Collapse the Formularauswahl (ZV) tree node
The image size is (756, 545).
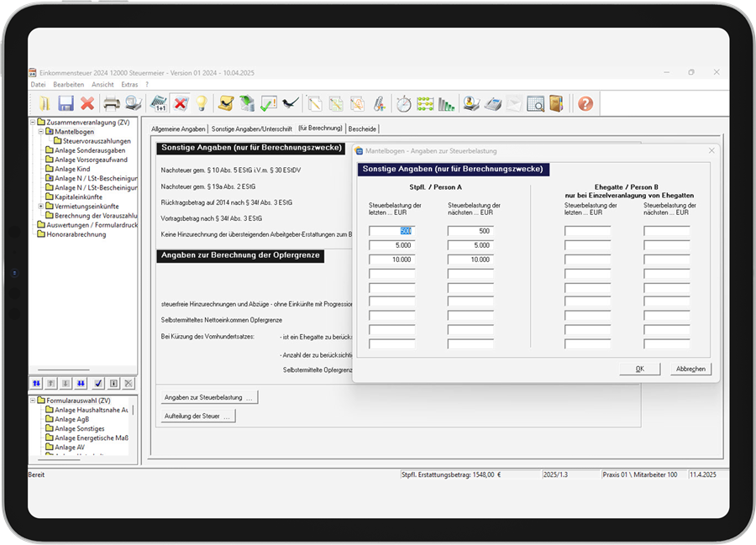point(33,401)
